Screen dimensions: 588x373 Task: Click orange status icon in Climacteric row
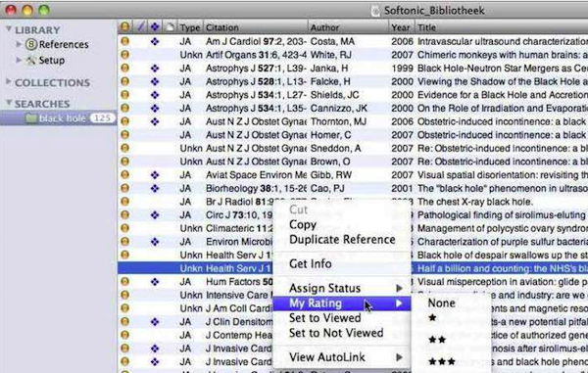pyautogui.click(x=124, y=228)
